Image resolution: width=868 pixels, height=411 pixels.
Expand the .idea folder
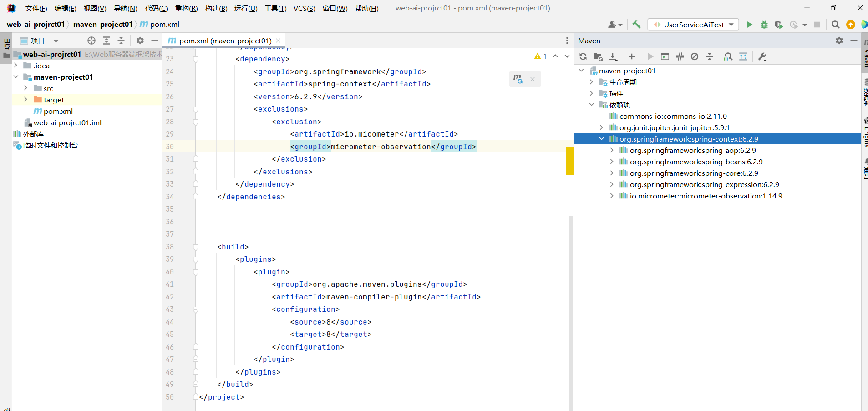click(x=16, y=66)
